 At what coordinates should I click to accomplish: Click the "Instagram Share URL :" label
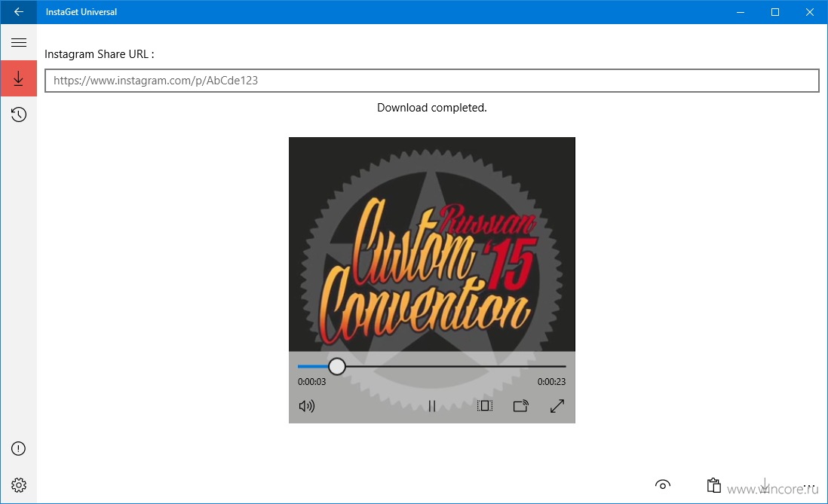tap(100, 54)
